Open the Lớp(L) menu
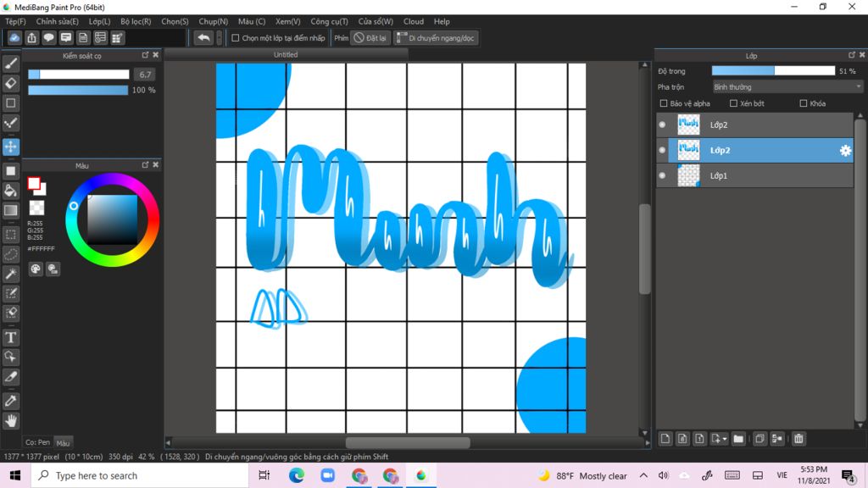This screenshot has height=488, width=868. click(100, 21)
